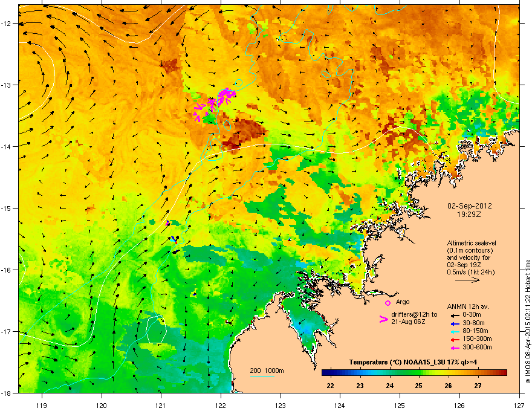Click the date text 02-Sep-2012
This screenshot has height=411, width=532.
tap(470, 206)
